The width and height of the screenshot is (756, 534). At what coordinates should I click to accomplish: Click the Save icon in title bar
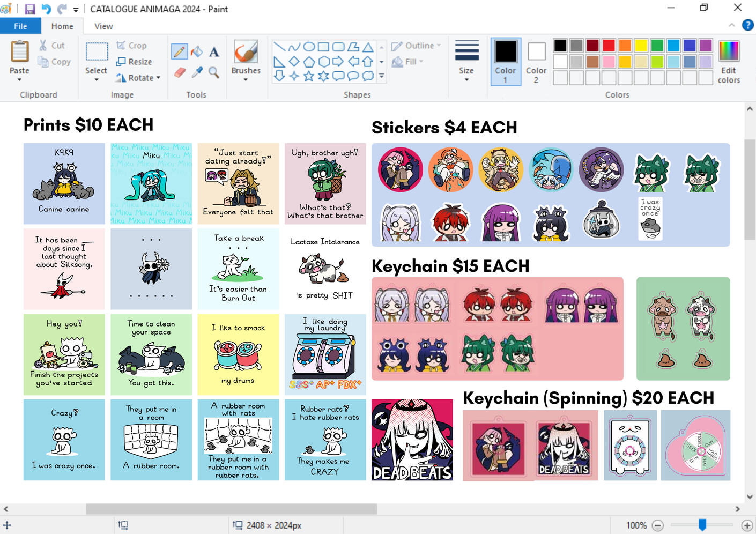point(29,9)
